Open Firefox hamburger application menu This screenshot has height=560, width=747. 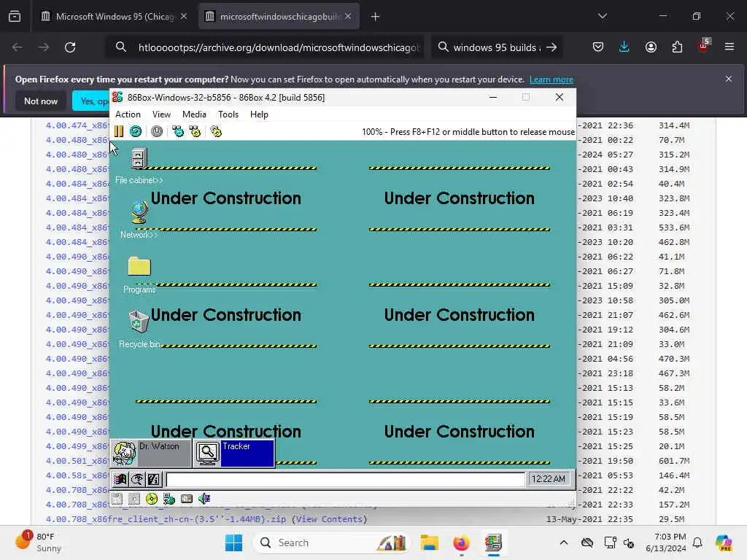click(729, 47)
